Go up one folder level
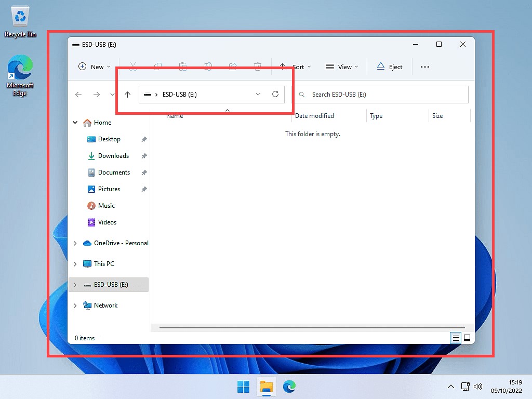Image resolution: width=532 pixels, height=399 pixels. click(128, 95)
